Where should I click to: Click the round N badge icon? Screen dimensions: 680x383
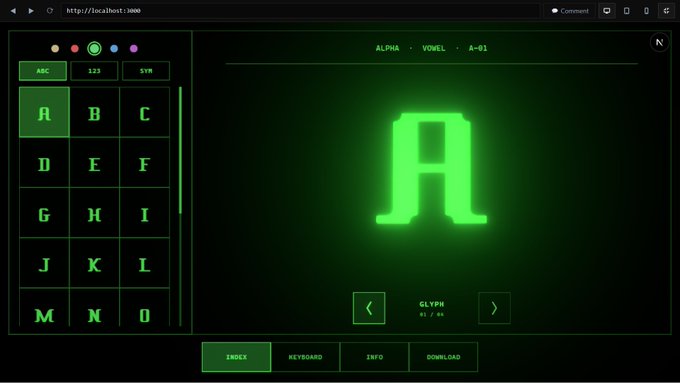pos(659,42)
